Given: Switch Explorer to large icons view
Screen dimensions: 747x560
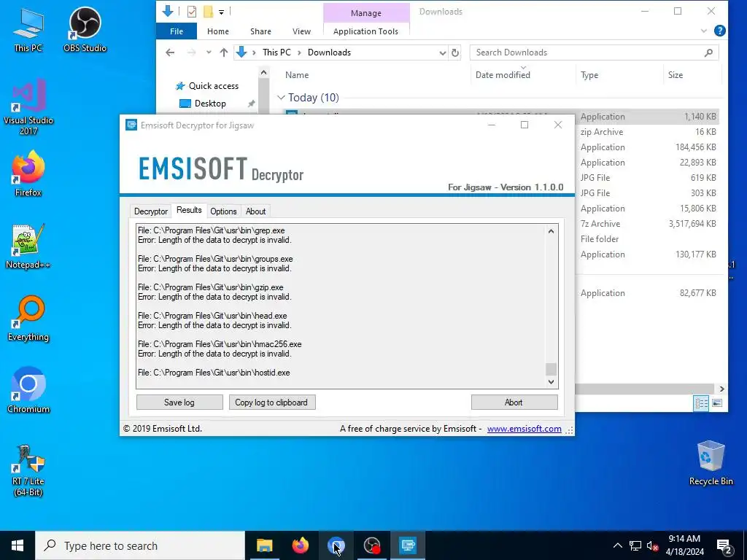Looking at the screenshot, I should coord(717,403).
